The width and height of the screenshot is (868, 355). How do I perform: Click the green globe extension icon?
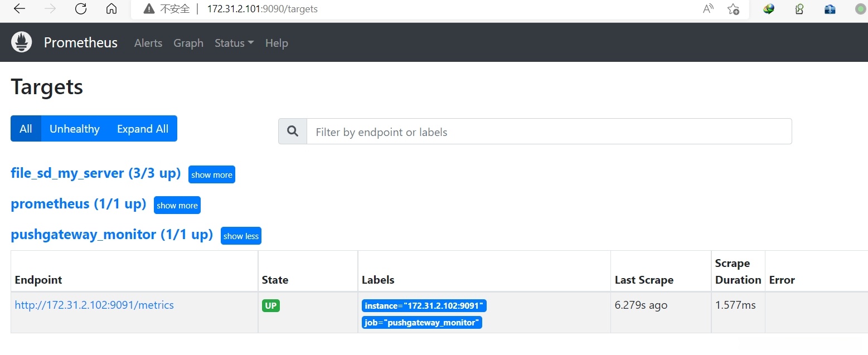(769, 9)
